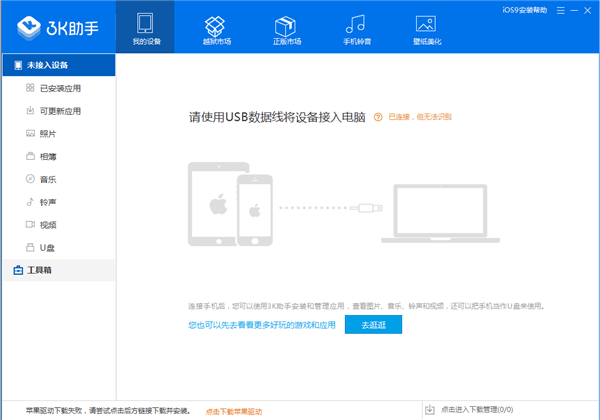
Task: Click the 铃声 ringtone icon in sidebar
Action: pyautogui.click(x=31, y=201)
